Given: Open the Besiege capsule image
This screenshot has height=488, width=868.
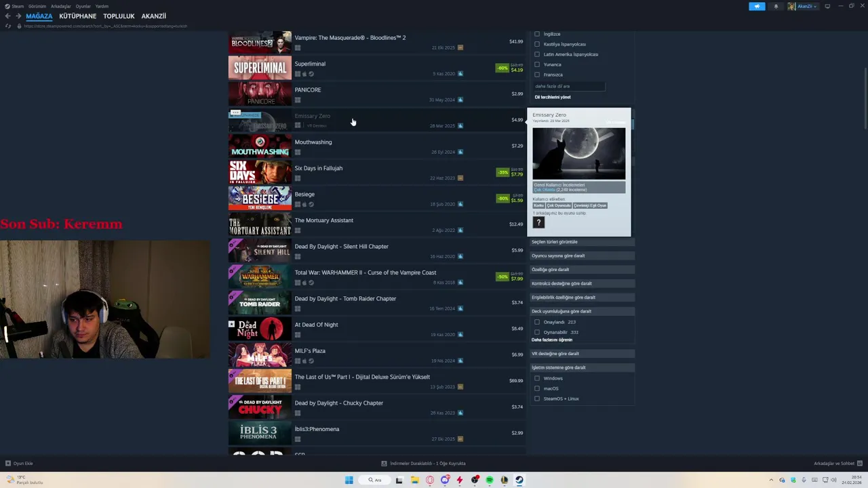Looking at the screenshot, I should click(260, 199).
